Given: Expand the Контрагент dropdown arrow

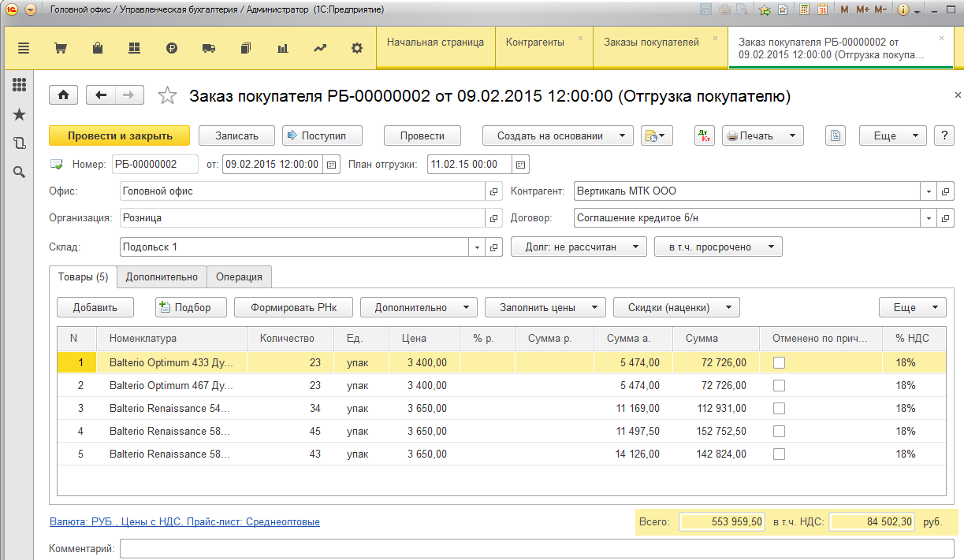Looking at the screenshot, I should point(929,191).
